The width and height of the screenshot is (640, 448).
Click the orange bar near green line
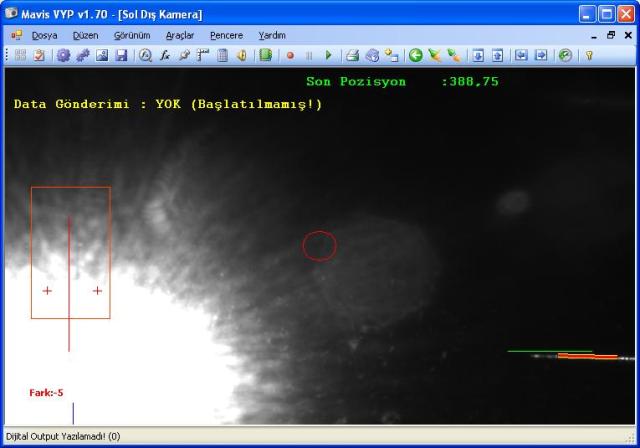[x=588, y=356]
